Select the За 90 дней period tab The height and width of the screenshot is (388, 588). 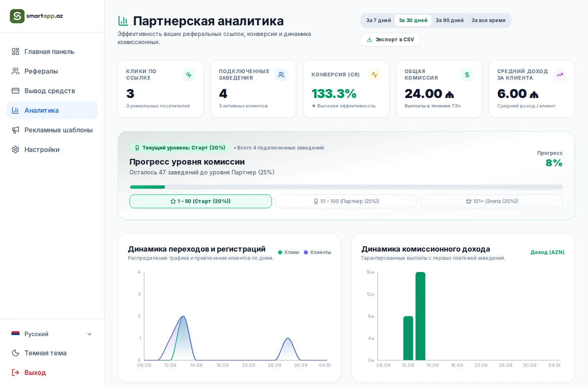tap(450, 20)
